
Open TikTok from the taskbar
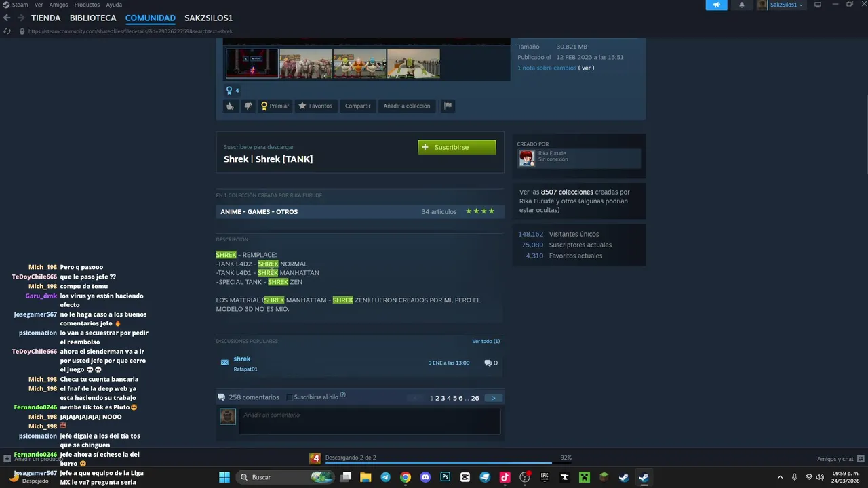[505, 477]
